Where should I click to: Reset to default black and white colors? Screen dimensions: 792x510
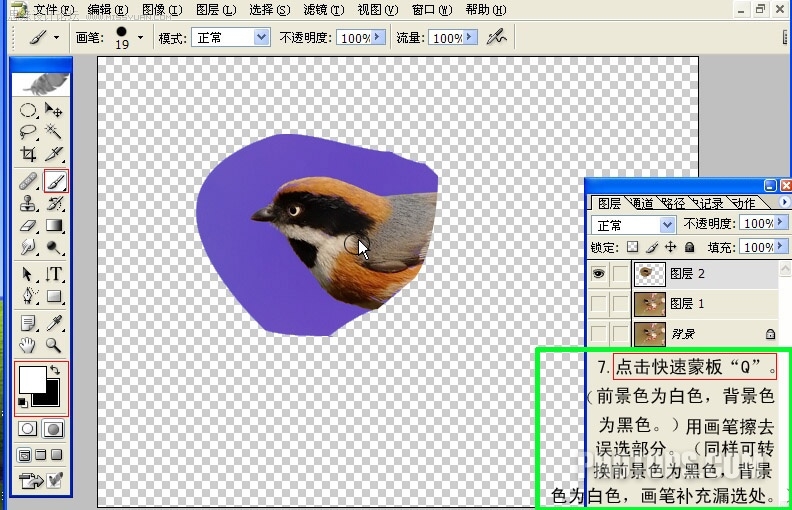[x=22, y=402]
